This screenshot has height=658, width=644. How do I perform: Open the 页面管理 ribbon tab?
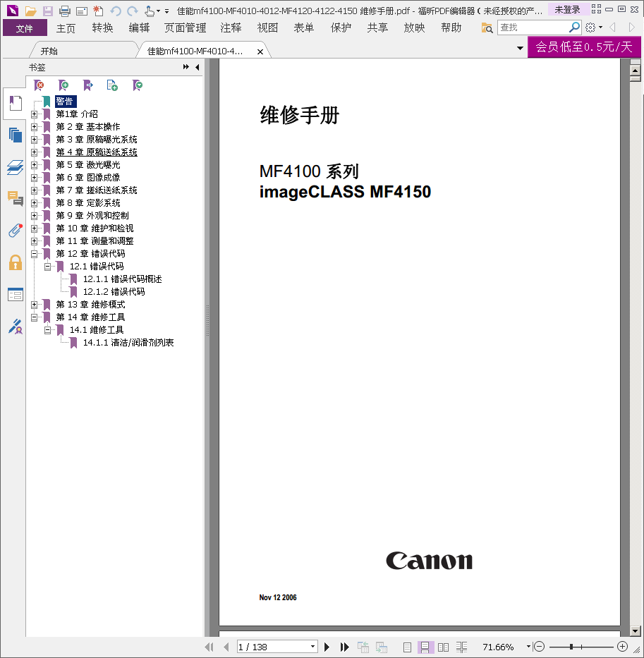pyautogui.click(x=185, y=28)
